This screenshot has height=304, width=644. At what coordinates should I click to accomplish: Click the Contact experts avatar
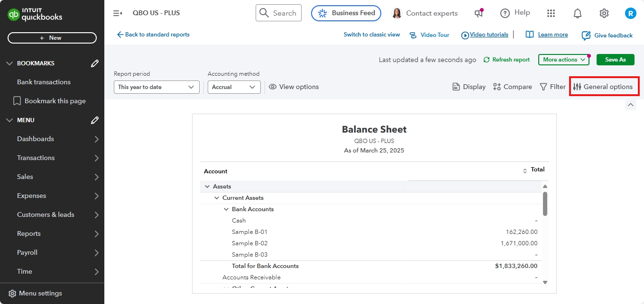coord(397,13)
